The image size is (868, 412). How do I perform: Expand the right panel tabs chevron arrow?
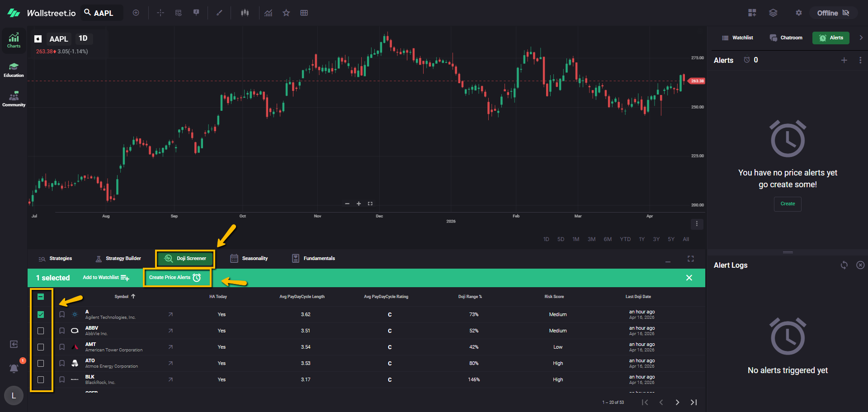tap(861, 38)
